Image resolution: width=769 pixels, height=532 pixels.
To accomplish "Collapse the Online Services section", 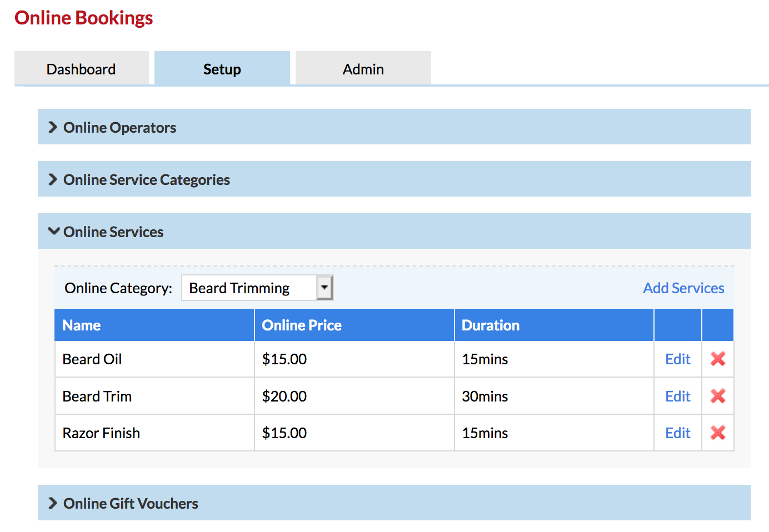I will pos(113,232).
